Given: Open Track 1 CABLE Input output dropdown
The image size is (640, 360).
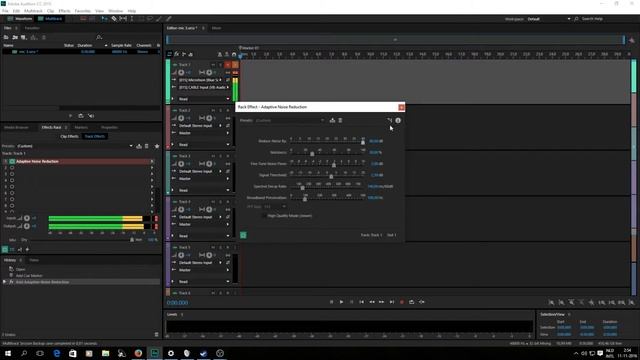Looking at the screenshot, I should pos(203,87).
